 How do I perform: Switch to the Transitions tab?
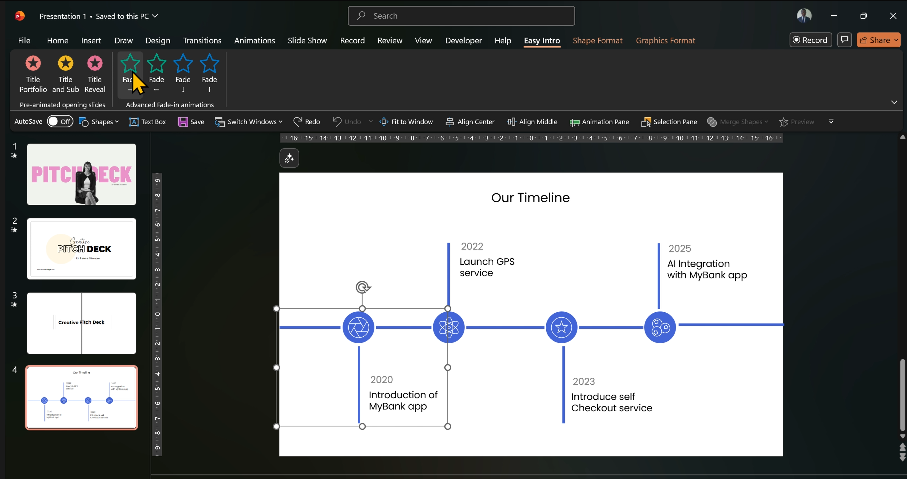point(203,41)
